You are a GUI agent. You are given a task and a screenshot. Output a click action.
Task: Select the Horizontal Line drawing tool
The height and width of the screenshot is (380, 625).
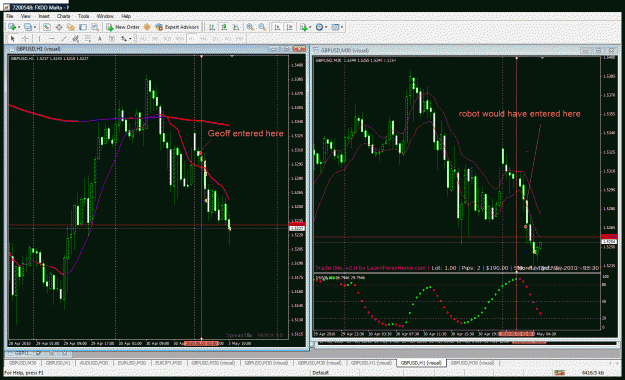click(x=51, y=39)
